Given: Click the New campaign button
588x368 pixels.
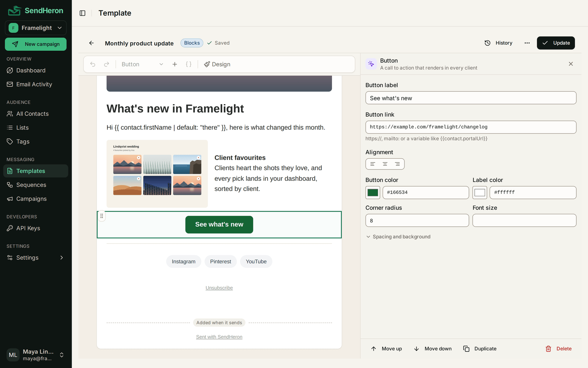Looking at the screenshot, I should coord(36,44).
